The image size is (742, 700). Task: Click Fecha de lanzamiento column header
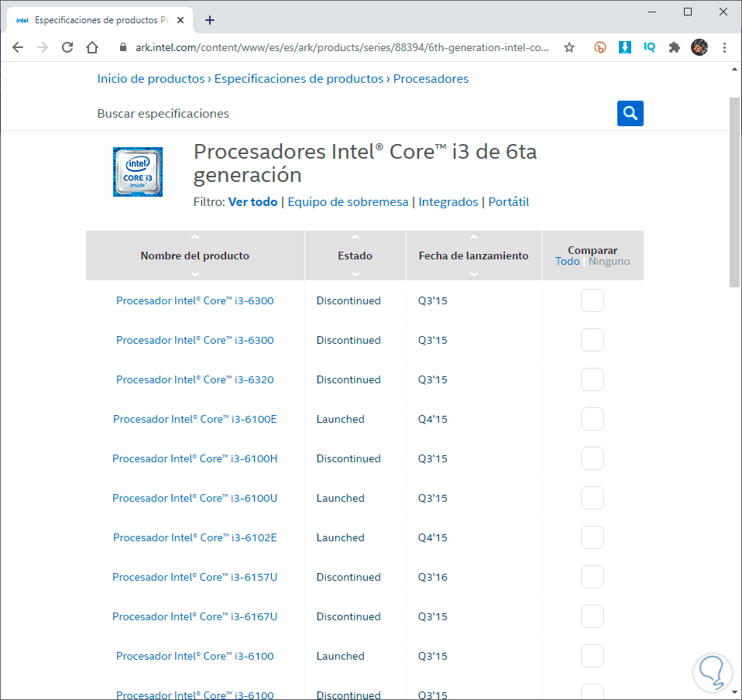click(x=474, y=256)
